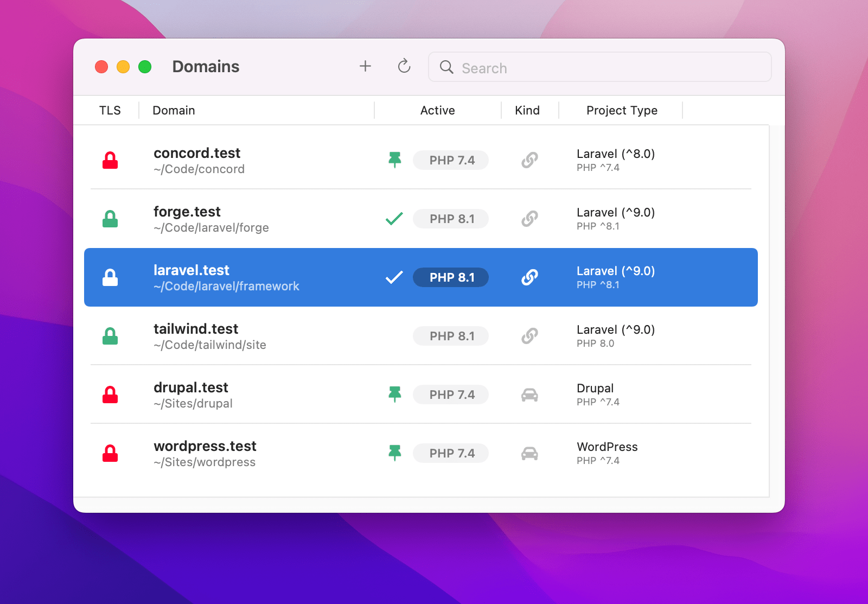
Task: Click the ~/Code/laravel/forge path
Action: tap(211, 228)
